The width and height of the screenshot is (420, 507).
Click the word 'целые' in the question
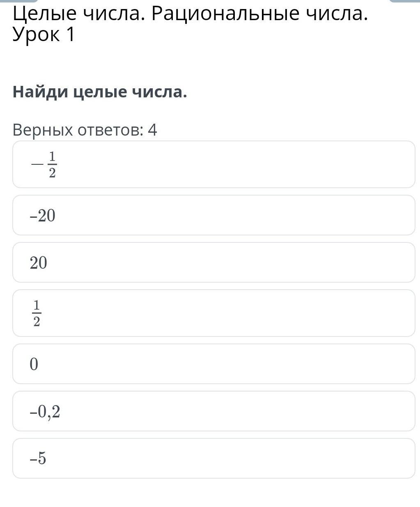click(x=101, y=92)
